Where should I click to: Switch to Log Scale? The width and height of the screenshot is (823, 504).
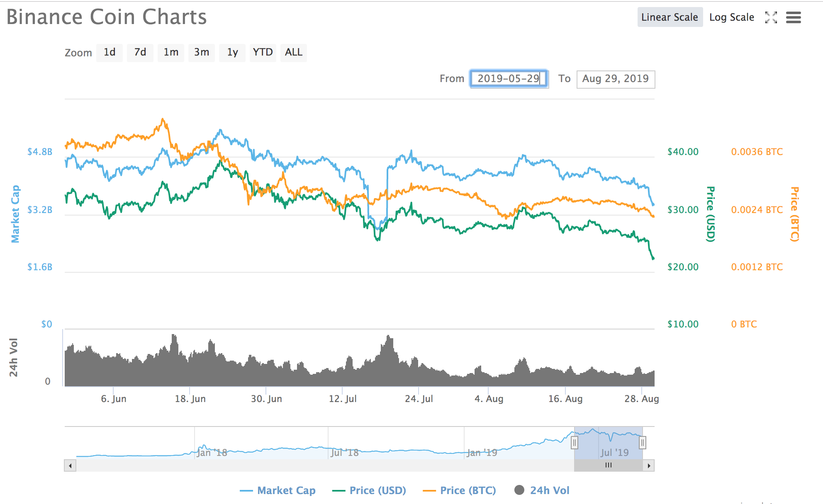click(x=732, y=17)
